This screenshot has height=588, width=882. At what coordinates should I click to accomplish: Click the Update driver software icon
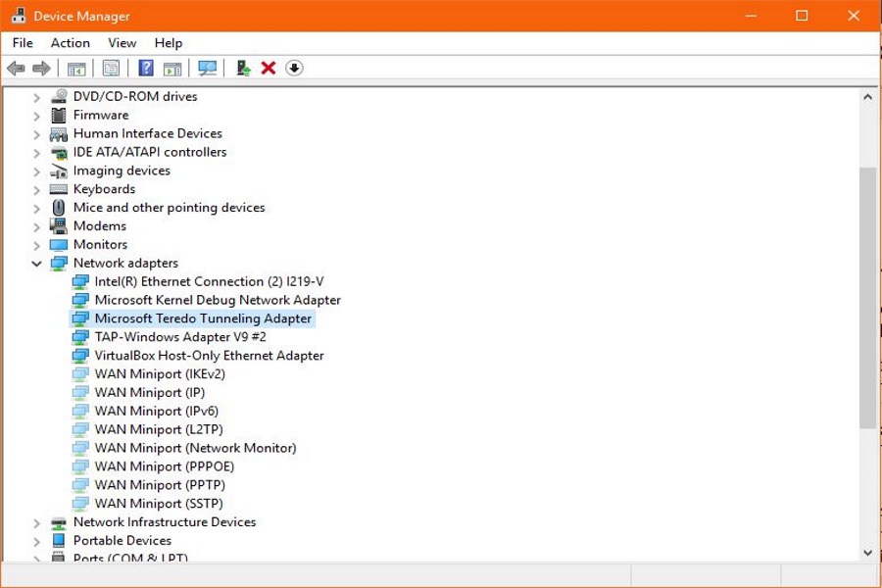tap(243, 68)
